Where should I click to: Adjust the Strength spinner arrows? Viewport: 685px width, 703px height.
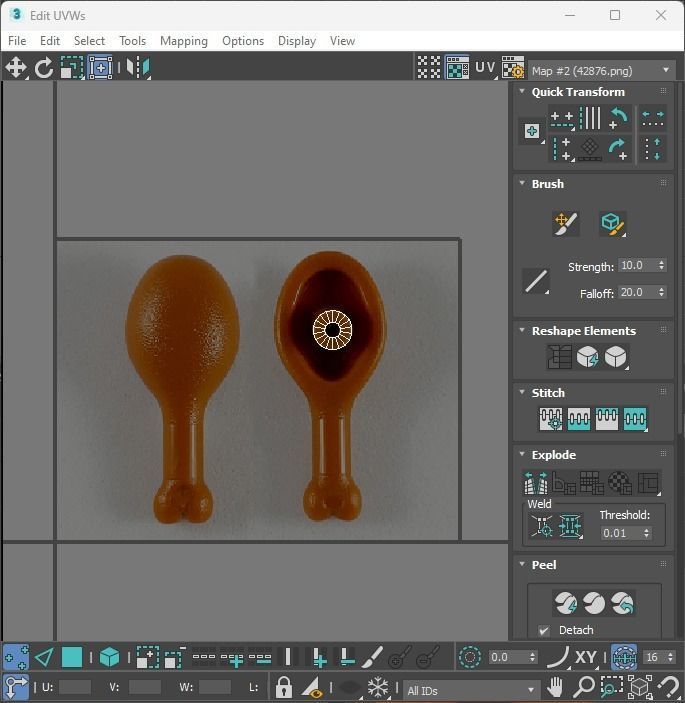point(662,265)
